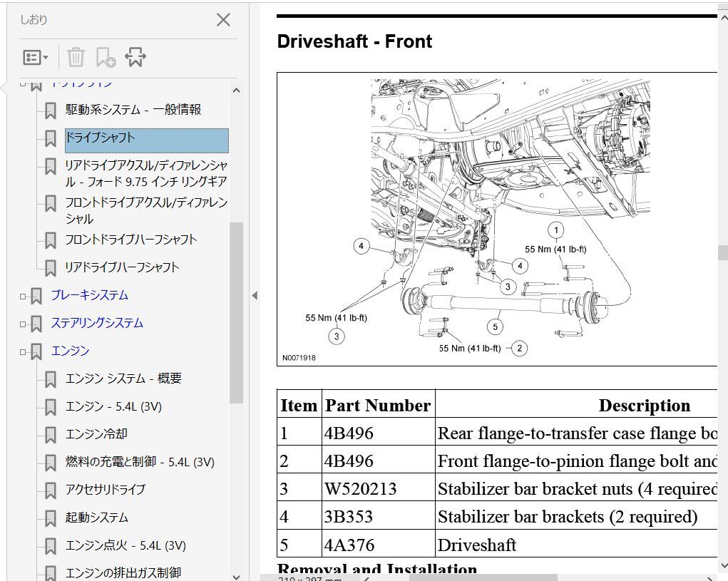728x581 pixels.
Task: Click diagram callout number 5
Action: 495,327
